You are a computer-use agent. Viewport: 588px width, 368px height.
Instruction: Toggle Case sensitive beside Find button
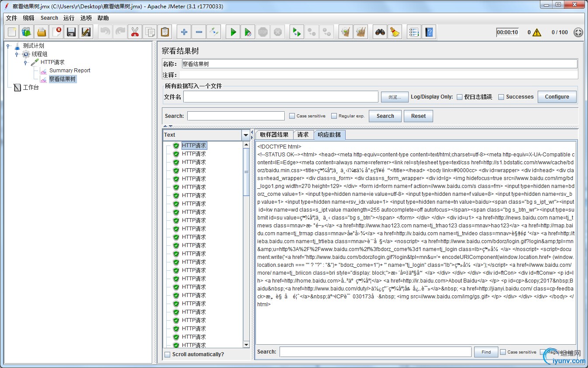(503, 352)
